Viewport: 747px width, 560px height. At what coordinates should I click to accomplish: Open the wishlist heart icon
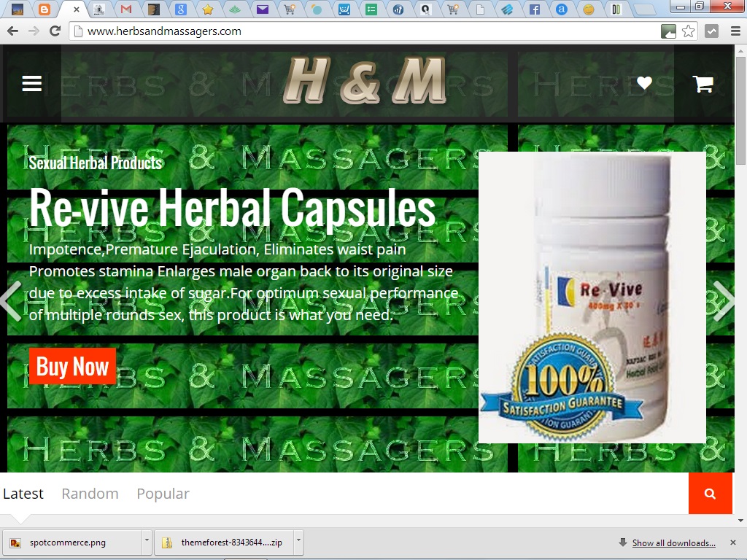pyautogui.click(x=644, y=83)
